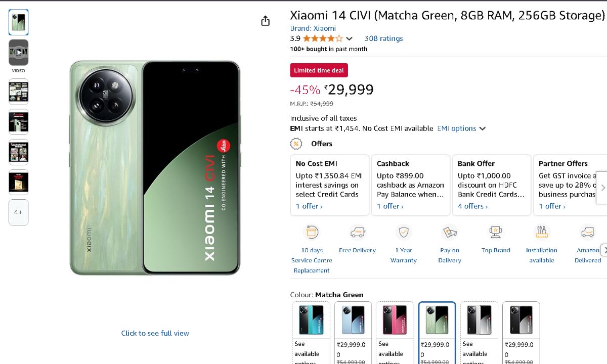607x364 pixels.
Task: Click the Pay on Delivery icon
Action: click(450, 233)
